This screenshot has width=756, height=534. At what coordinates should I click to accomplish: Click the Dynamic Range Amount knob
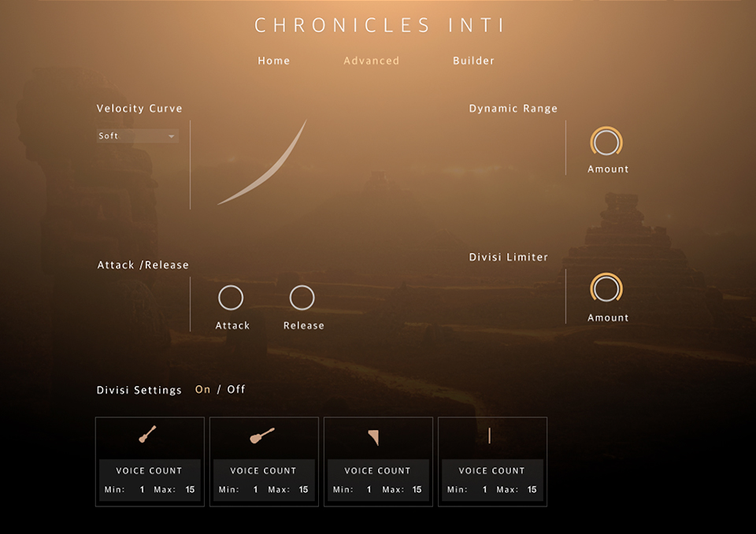pyautogui.click(x=606, y=143)
